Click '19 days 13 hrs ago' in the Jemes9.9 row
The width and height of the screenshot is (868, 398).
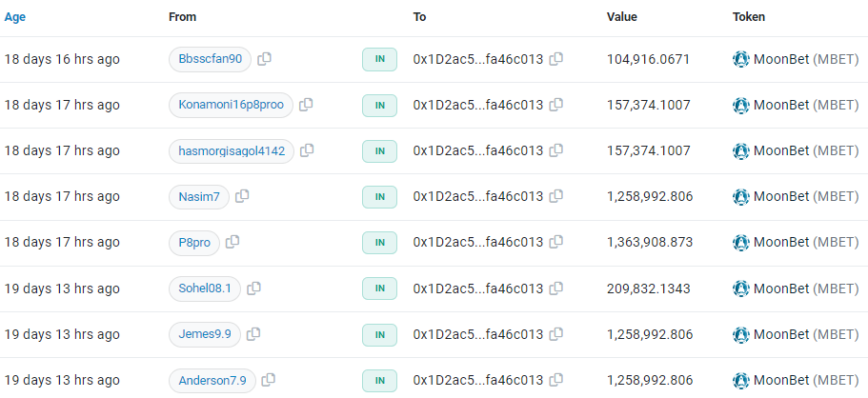point(62,334)
